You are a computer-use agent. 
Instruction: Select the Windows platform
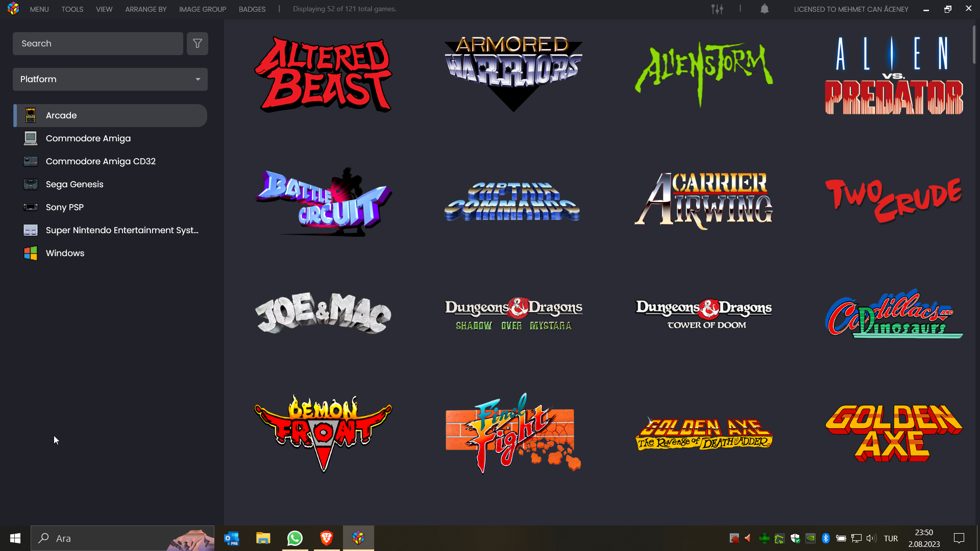110,253
